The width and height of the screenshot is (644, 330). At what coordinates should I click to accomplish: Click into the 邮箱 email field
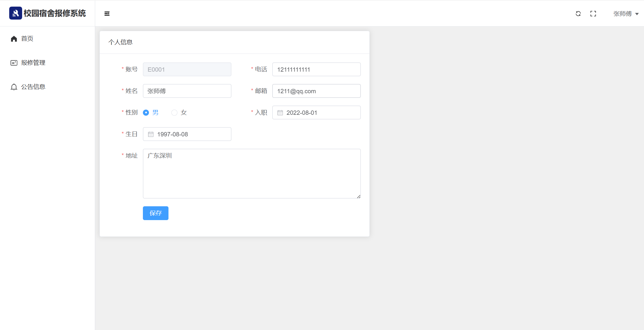[316, 91]
